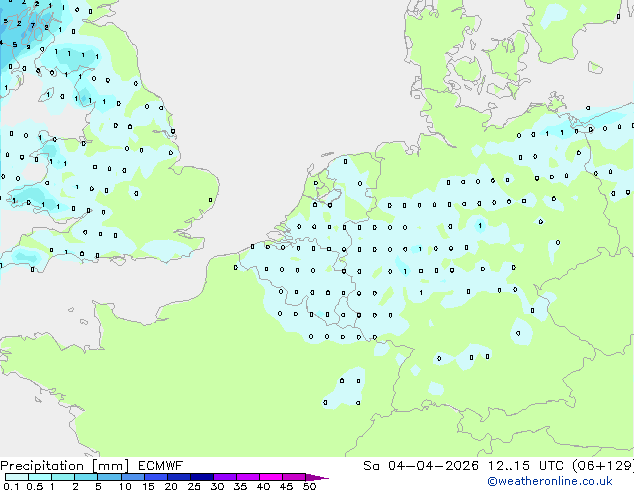The width and height of the screenshot is (634, 490).
Task: Select the 40–45 mm magenta legend swatch
Action: pos(271,477)
